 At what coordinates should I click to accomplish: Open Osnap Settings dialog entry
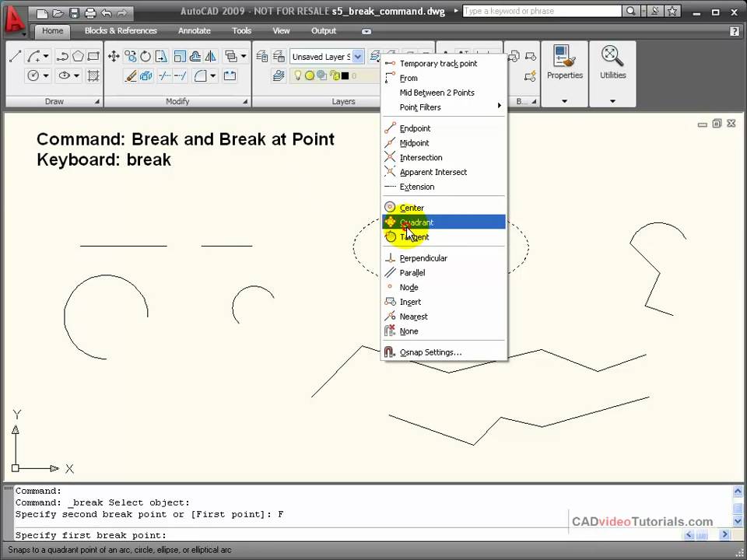tap(444, 352)
